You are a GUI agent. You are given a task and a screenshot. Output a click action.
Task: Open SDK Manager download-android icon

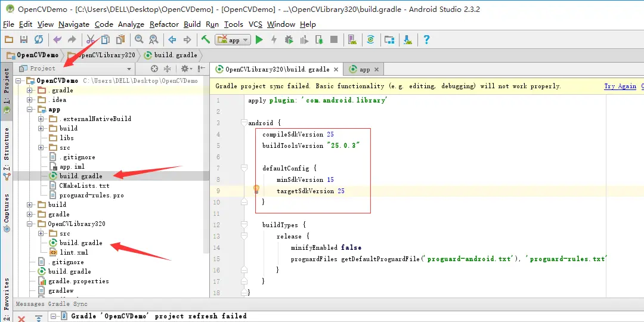pos(408,39)
